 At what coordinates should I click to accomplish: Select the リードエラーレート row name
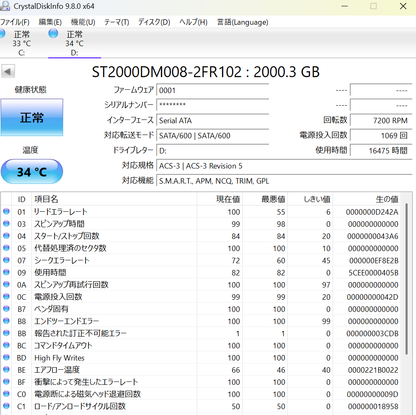tap(61, 212)
